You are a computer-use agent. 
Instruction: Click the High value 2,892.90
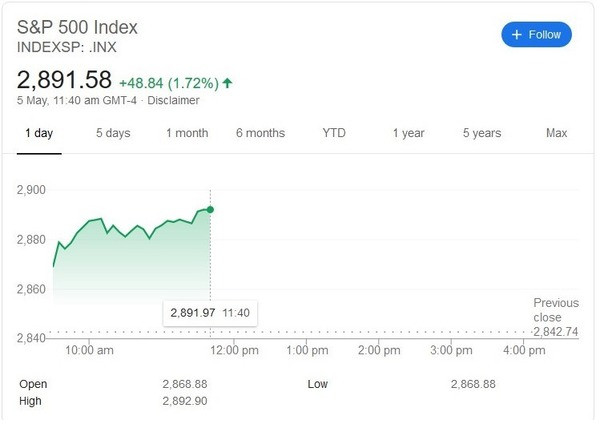coord(185,401)
